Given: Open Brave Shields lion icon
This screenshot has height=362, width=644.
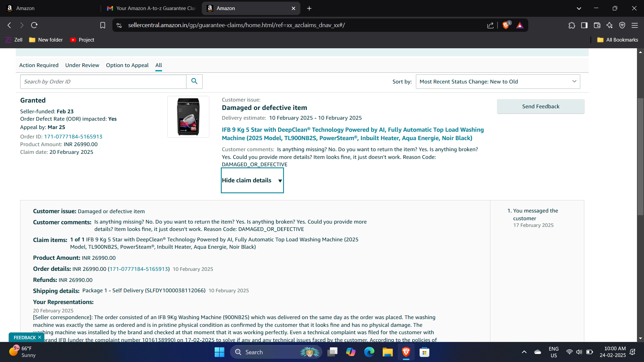Looking at the screenshot, I should click(506, 25).
